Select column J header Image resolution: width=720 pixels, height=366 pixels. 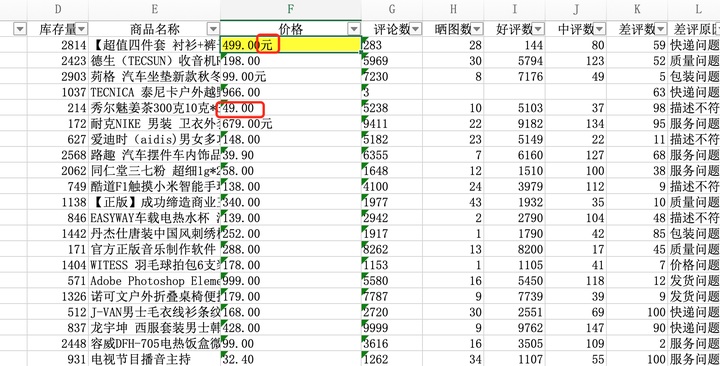click(576, 9)
